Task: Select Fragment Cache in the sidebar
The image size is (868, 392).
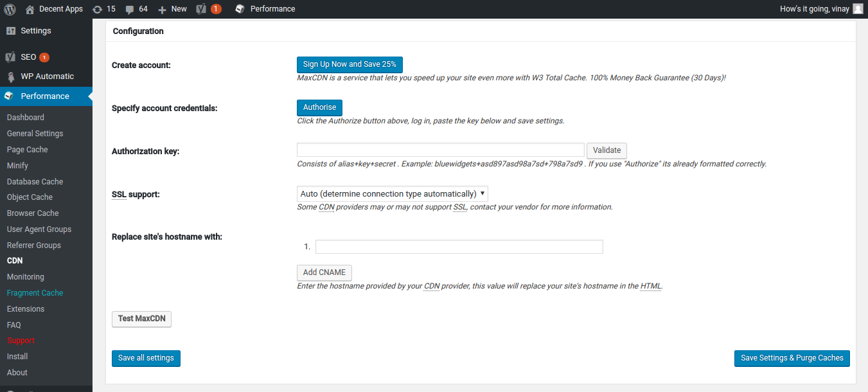Action: [35, 293]
